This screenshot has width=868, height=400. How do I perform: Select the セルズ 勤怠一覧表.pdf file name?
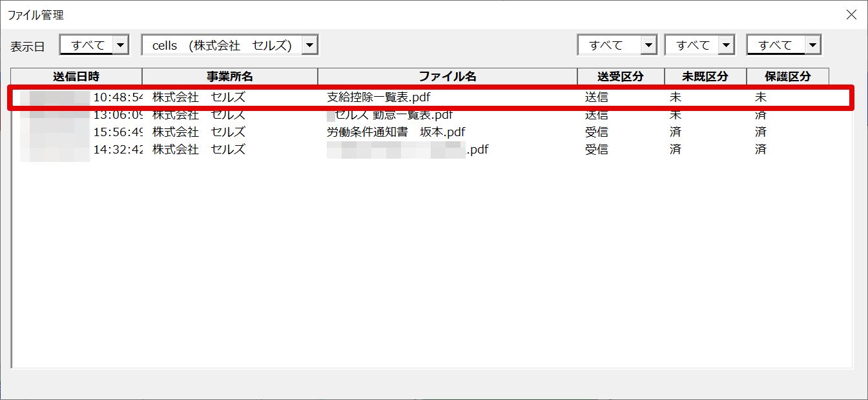pos(390,115)
